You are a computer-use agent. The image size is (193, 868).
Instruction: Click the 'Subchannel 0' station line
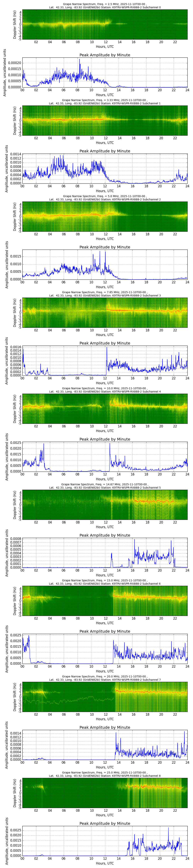(x=105, y=7)
